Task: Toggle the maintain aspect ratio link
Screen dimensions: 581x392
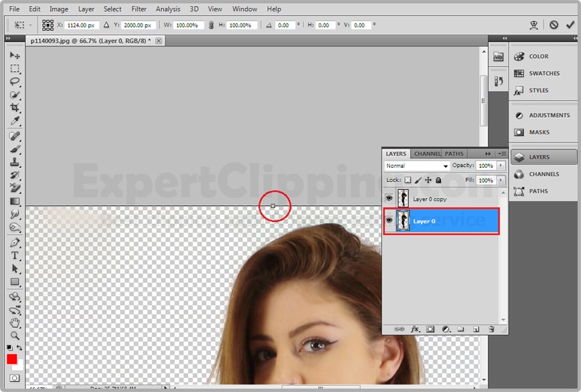Action: coord(212,25)
